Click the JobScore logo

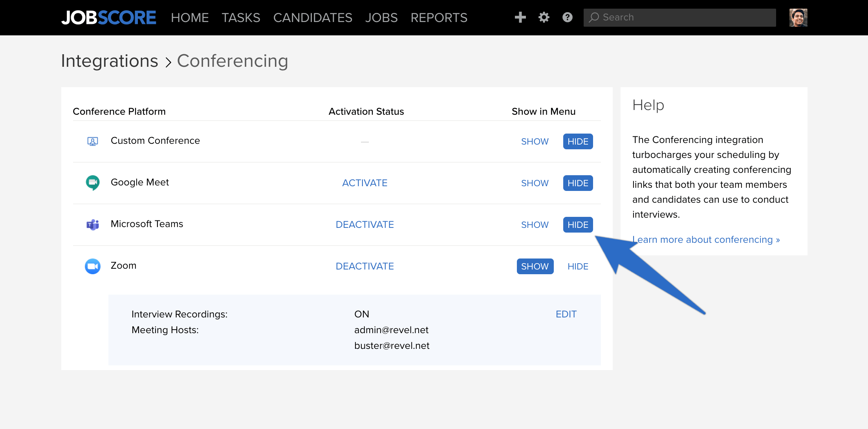coord(109,18)
